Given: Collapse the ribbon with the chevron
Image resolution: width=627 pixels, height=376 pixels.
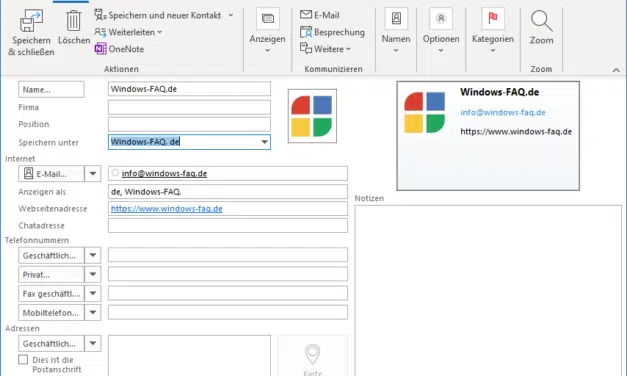Looking at the screenshot, I should pyautogui.click(x=616, y=70).
